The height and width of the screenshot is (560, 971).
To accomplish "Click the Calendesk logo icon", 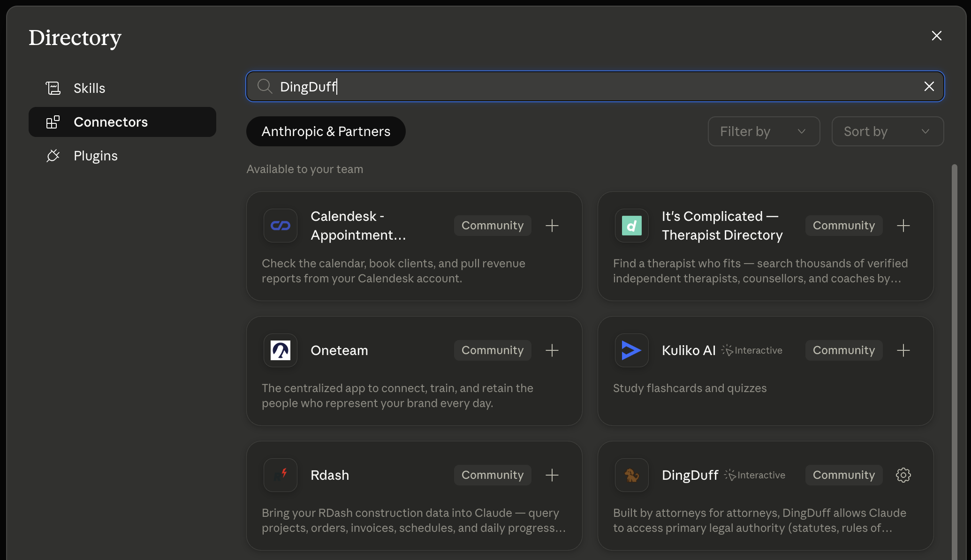I will tap(281, 226).
